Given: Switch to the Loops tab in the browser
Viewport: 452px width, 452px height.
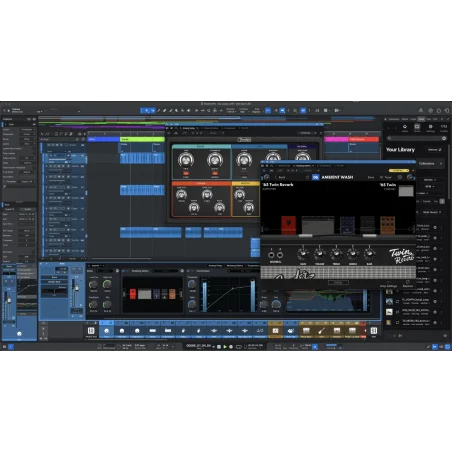Looking at the screenshot, I should click(413, 119).
